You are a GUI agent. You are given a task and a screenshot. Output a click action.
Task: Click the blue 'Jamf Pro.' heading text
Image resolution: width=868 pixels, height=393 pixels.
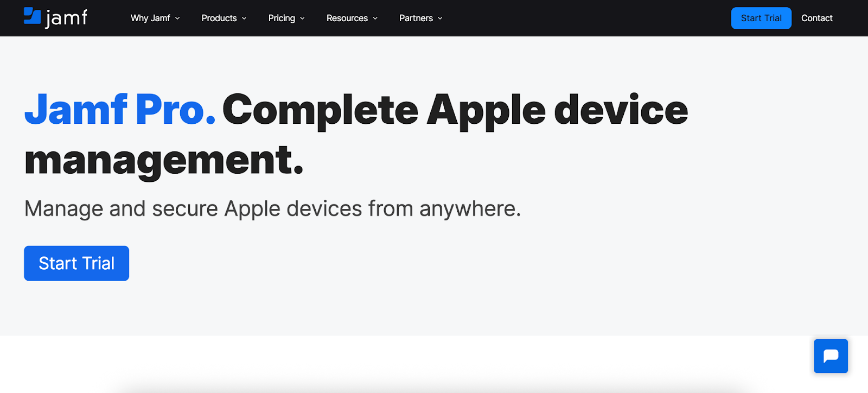tap(120, 110)
